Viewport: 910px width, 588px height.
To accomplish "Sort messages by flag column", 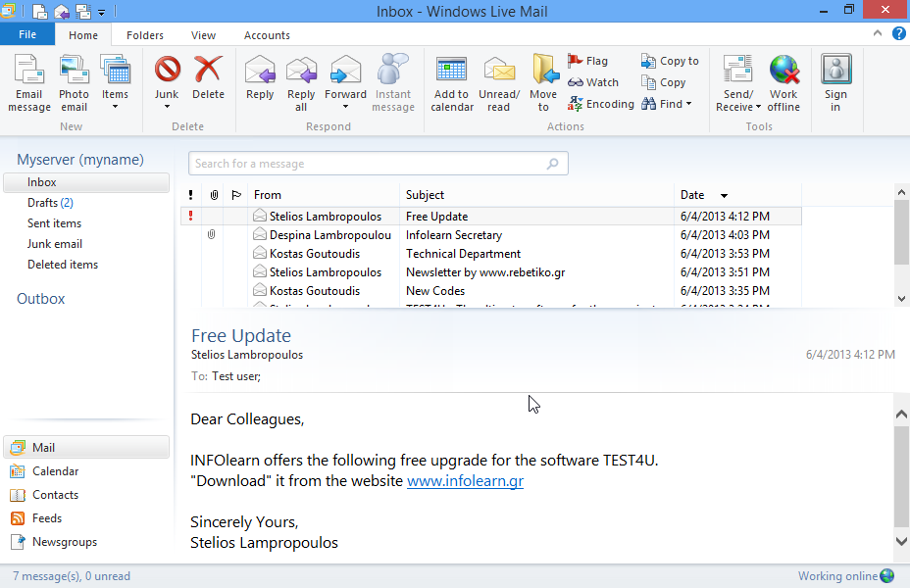I will [235, 195].
